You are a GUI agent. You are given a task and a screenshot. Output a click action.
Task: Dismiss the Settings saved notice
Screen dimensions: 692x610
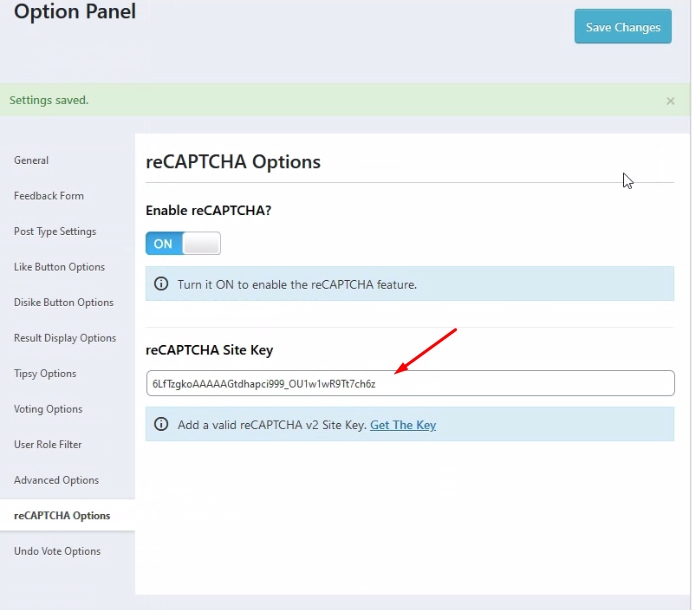(670, 101)
